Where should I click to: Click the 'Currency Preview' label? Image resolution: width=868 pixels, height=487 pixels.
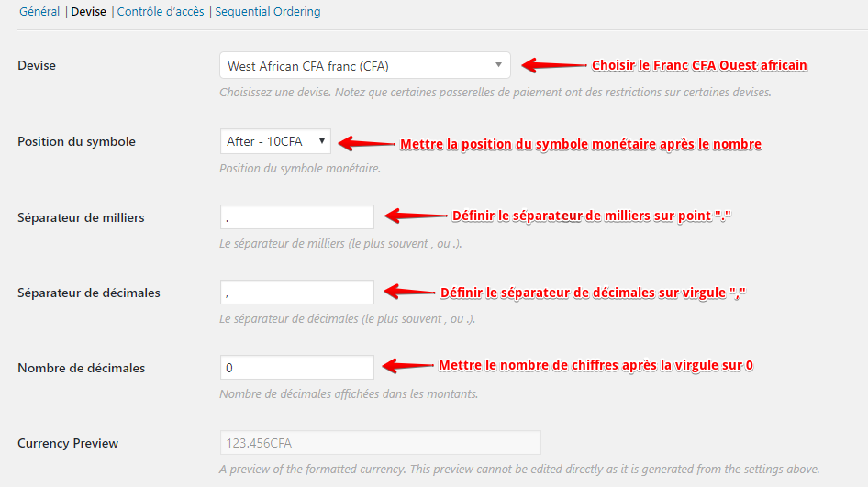68,443
